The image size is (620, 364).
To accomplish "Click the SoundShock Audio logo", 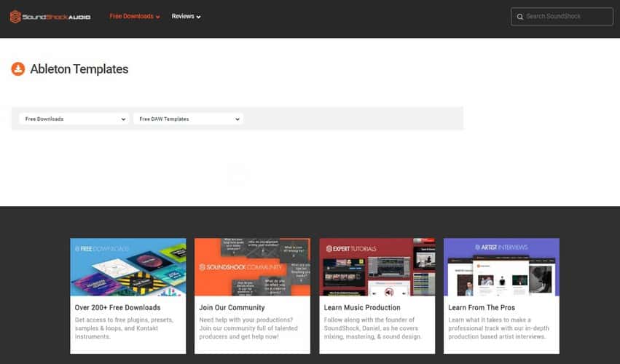I will click(x=50, y=17).
